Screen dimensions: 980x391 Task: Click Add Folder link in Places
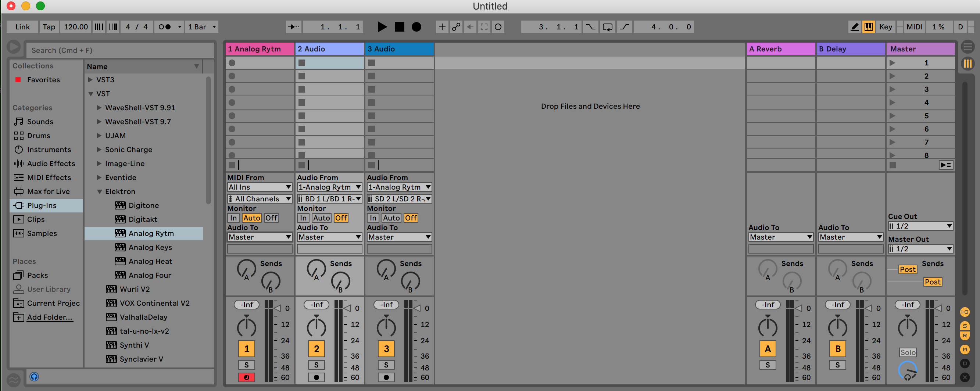click(50, 317)
